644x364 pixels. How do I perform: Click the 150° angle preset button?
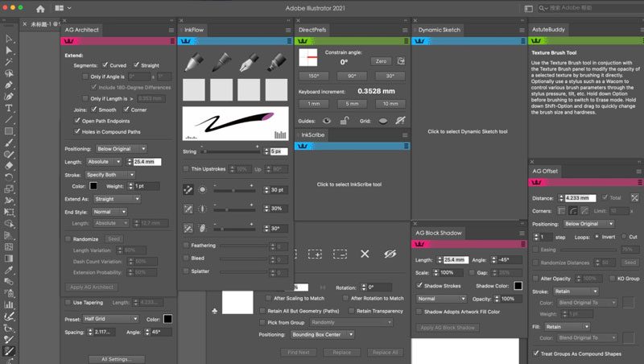[313, 76]
